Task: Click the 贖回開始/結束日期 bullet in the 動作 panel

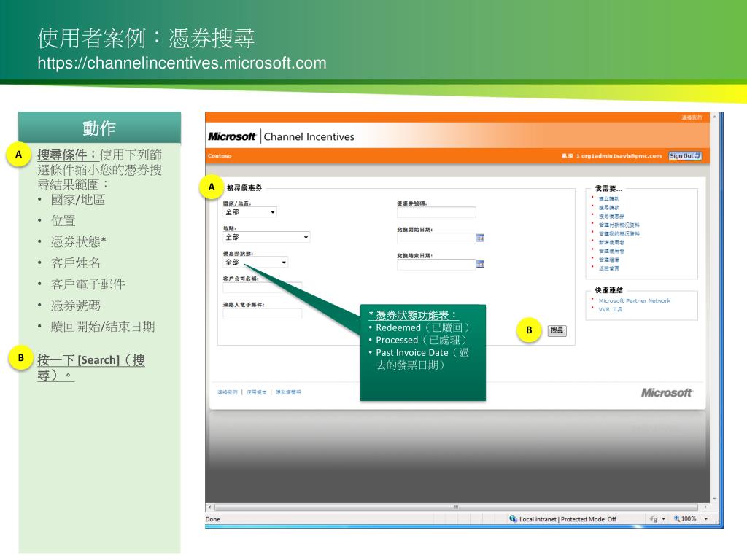Action: 103,327
